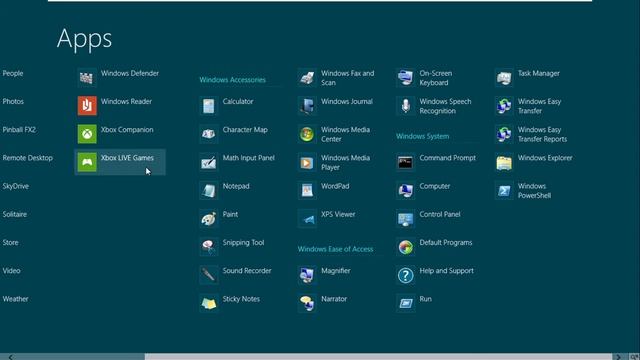Screen dimensions: 640x360
Task: Open the Default Programs icon
Action: pos(405,247)
